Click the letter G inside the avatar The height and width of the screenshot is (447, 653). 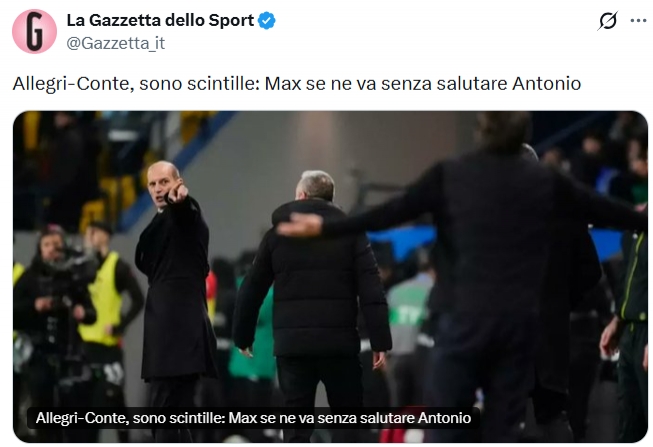point(34,32)
